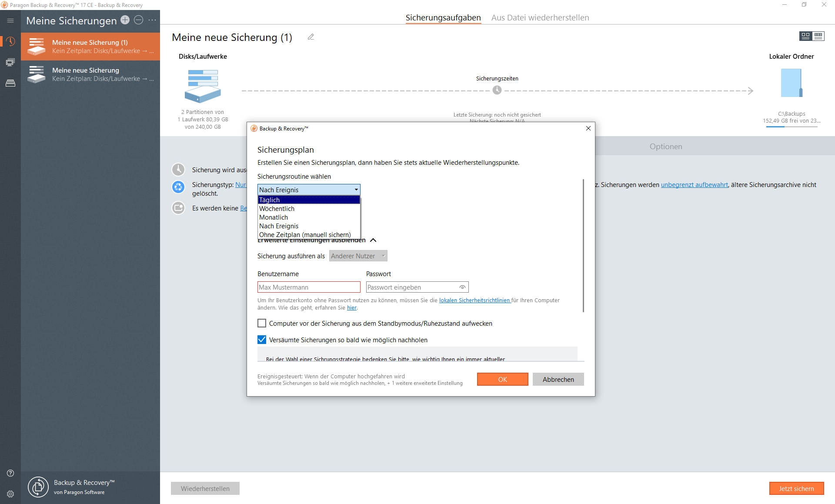Remove a backup using the minus icon
This screenshot has width=835, height=504.
[139, 20]
